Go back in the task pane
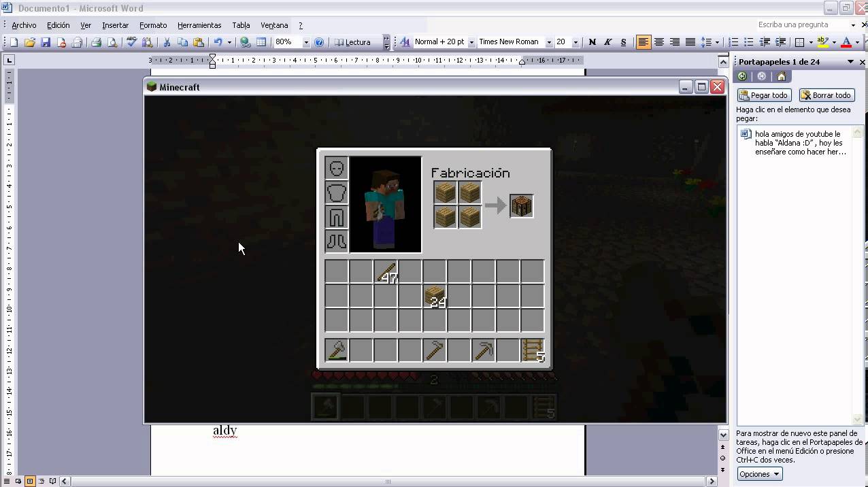868x487 pixels. click(742, 77)
